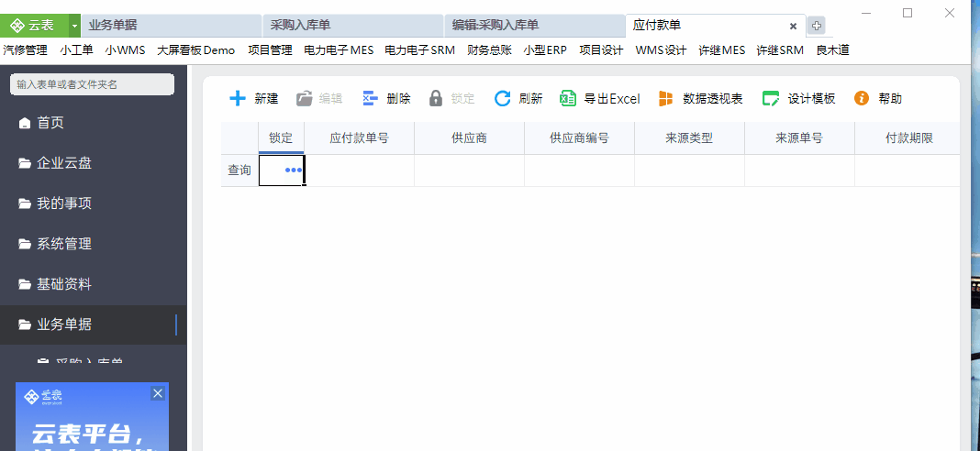Open the 小型ERP menu

pyautogui.click(x=545, y=50)
